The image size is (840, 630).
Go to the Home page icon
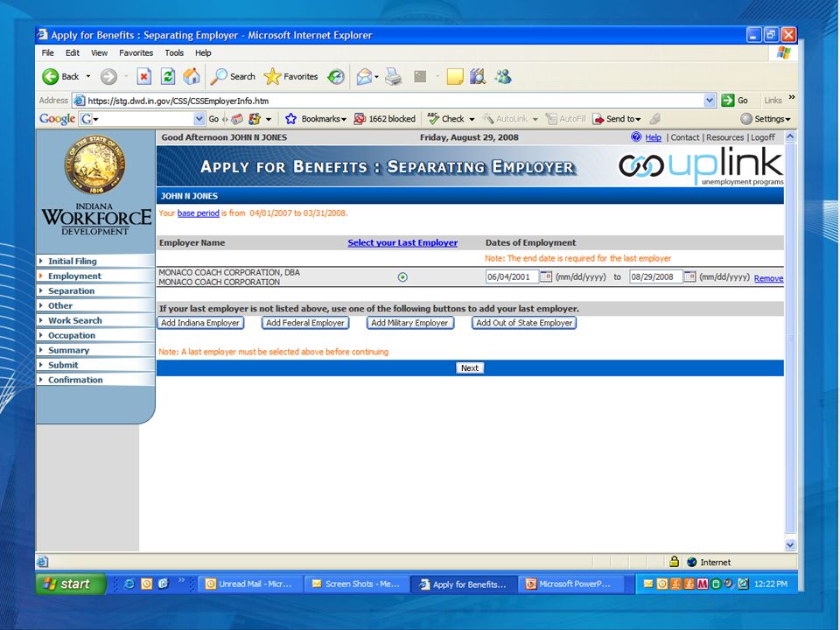(192, 77)
